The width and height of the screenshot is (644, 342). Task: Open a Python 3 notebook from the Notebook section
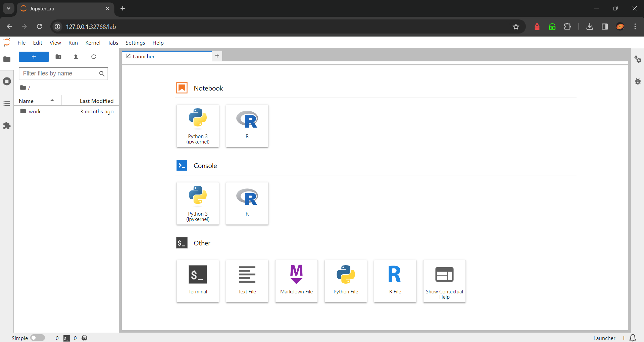point(198,126)
